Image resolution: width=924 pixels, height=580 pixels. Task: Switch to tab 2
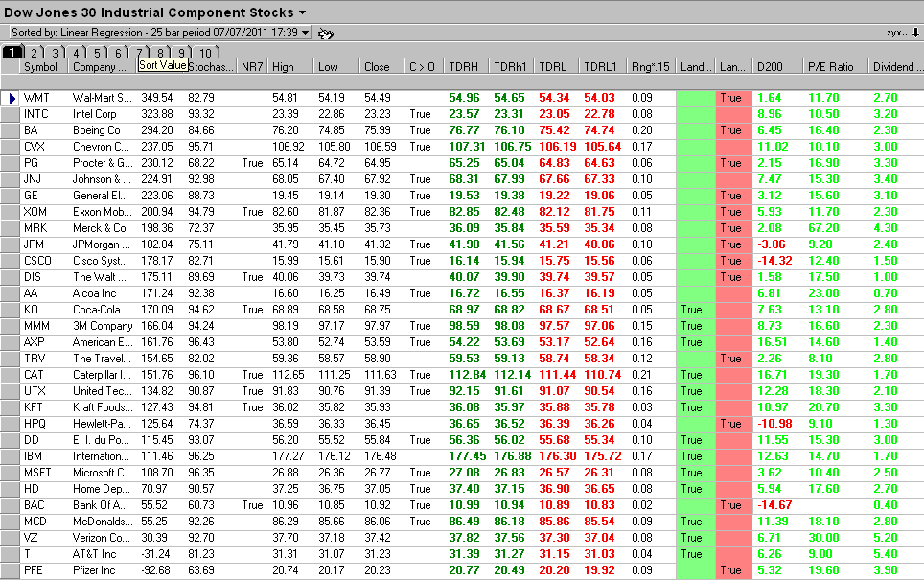point(35,53)
